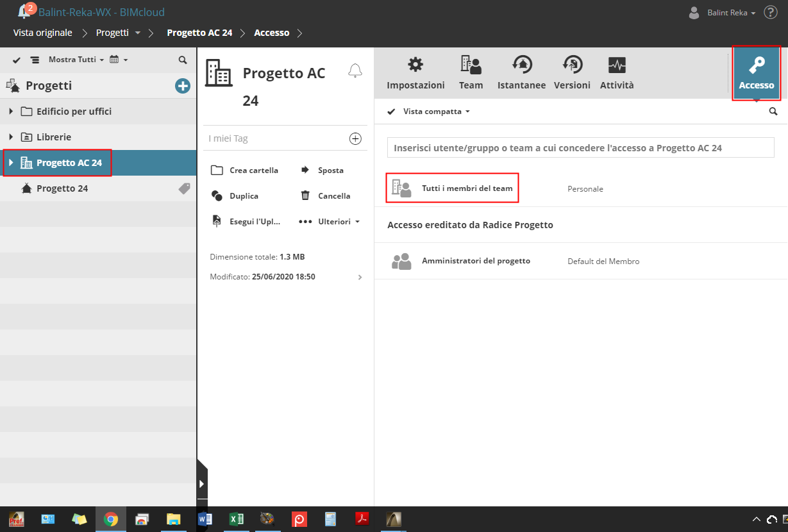Click the tag icon next to Progetto 24
The width and height of the screenshot is (788, 532).
(184, 188)
